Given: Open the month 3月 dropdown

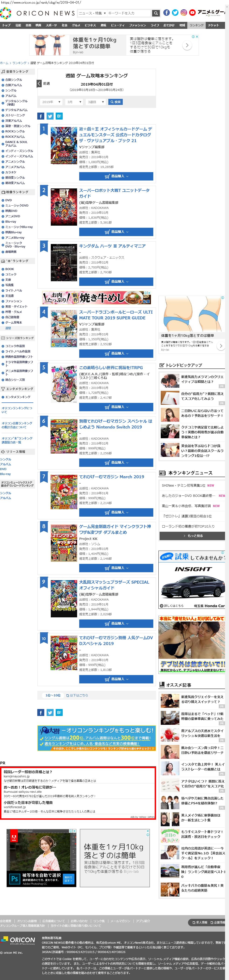Looking at the screenshot, I should (74, 102).
